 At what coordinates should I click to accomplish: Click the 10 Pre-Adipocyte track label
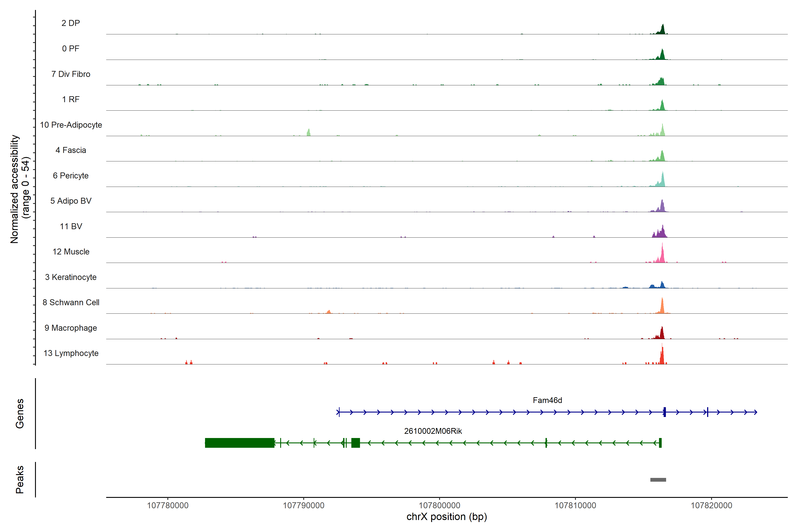pos(71,125)
